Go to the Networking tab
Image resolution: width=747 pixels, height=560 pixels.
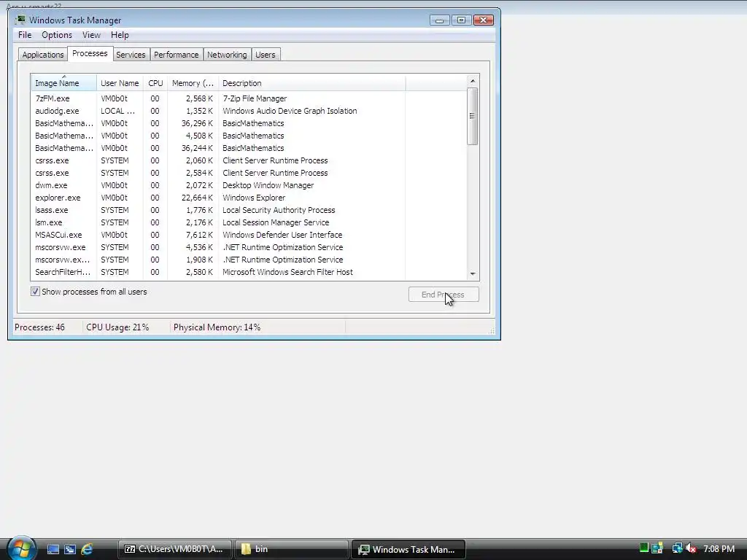tap(227, 55)
